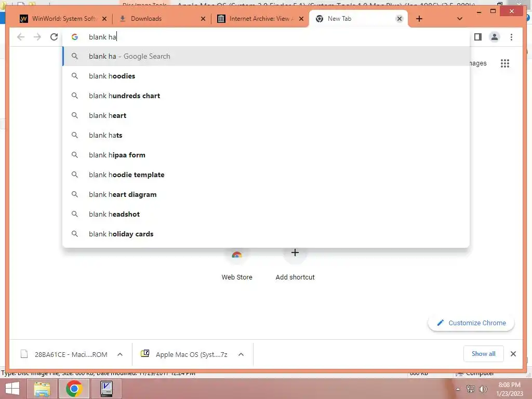Expand options for Apple Mac OS download

[241, 354]
